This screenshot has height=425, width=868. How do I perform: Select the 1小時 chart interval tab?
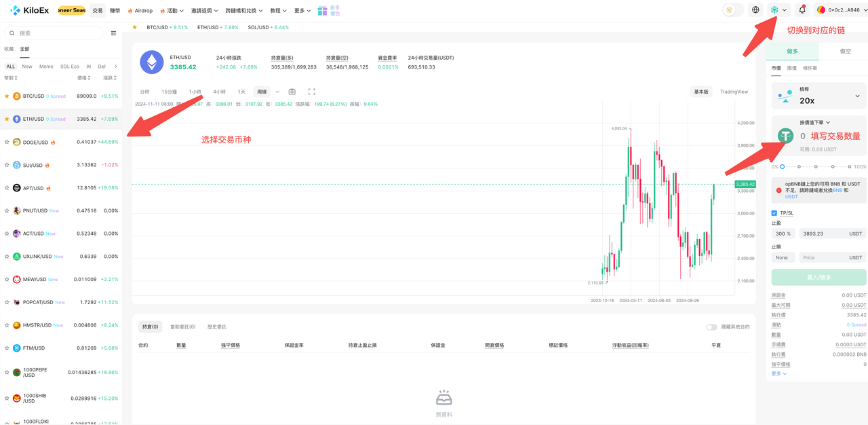(x=195, y=92)
